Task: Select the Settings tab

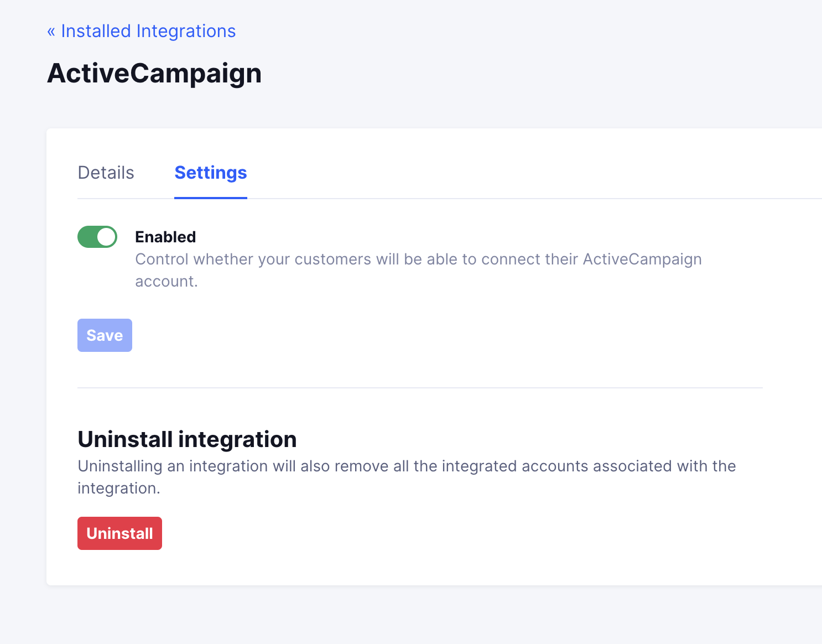Action: (211, 173)
